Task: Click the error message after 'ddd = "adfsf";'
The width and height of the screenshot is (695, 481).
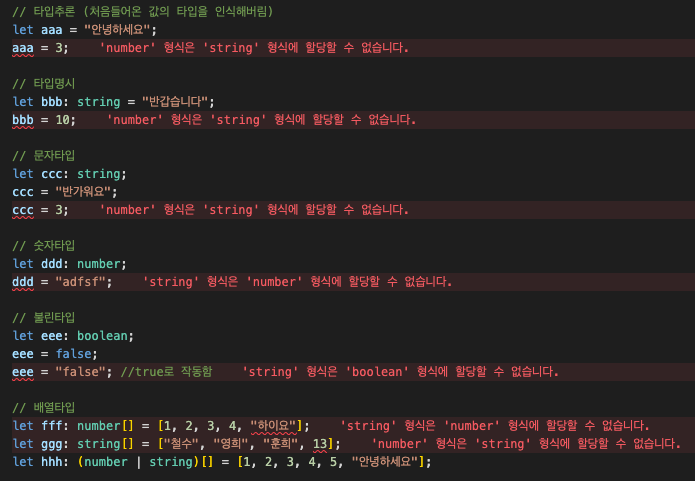Action: 297,282
